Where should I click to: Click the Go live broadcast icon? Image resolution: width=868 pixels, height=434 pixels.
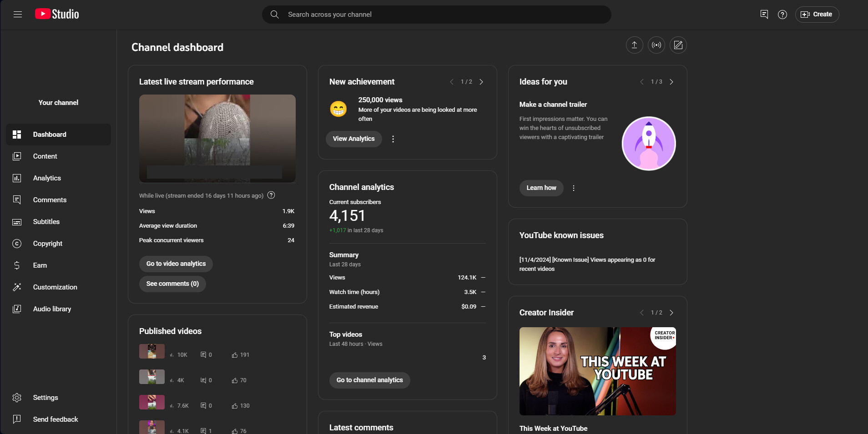[656, 45]
